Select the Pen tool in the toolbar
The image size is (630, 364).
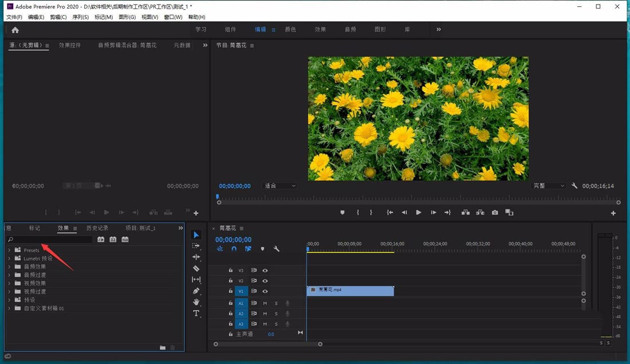196,291
